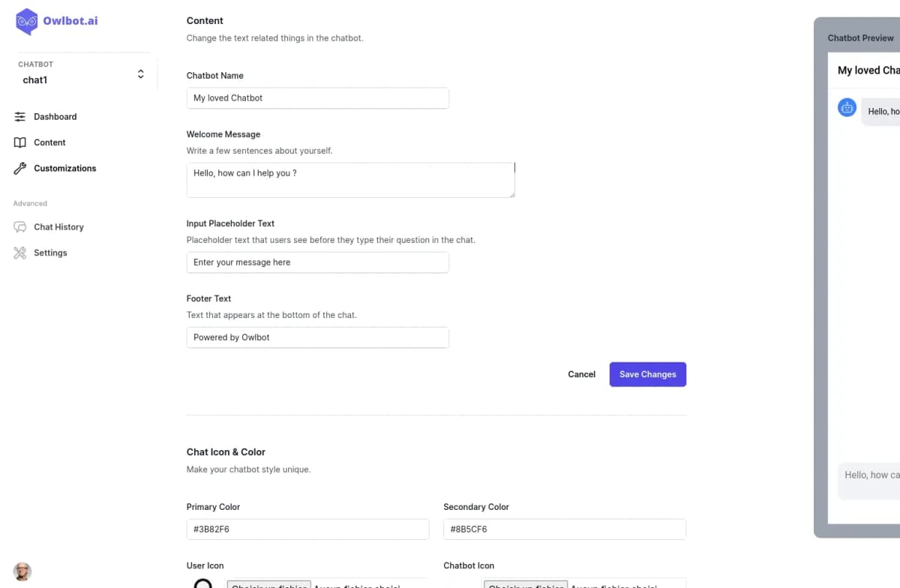Select the Welcome Message text area
Viewport: 900px width, 588px height.
click(x=350, y=179)
